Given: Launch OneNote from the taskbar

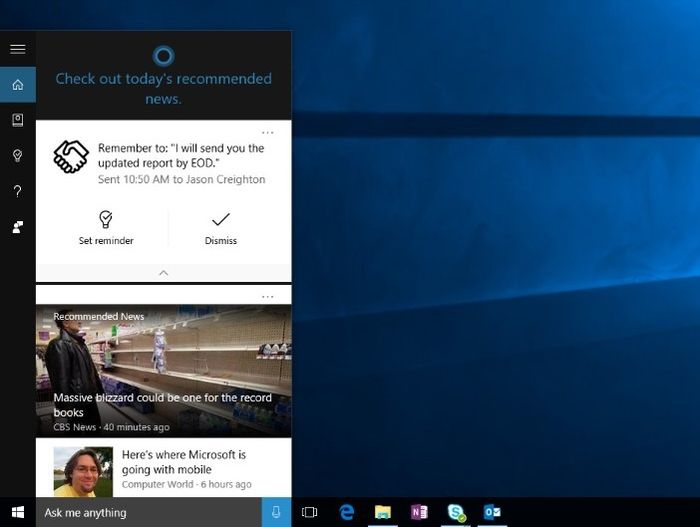Looking at the screenshot, I should click(419, 512).
